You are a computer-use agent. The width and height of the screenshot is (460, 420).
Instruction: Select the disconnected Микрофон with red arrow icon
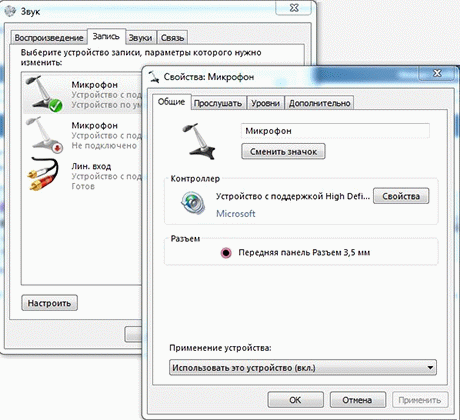(x=83, y=135)
